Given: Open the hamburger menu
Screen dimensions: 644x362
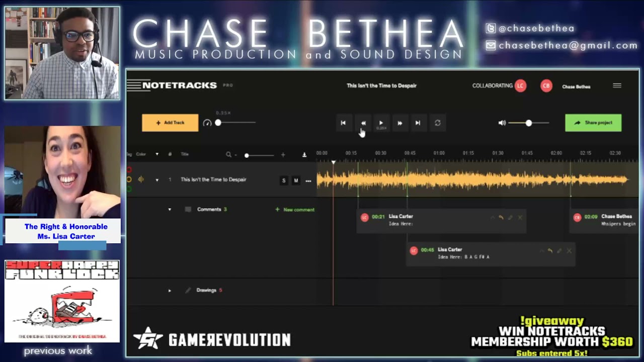Looking at the screenshot, I should pyautogui.click(x=617, y=86).
